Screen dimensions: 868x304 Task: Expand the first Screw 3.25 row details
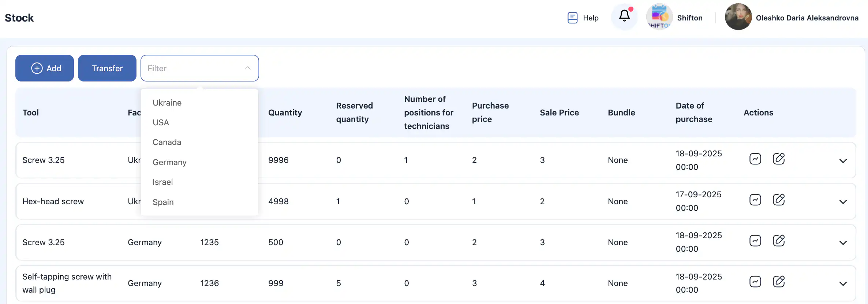coord(843,161)
